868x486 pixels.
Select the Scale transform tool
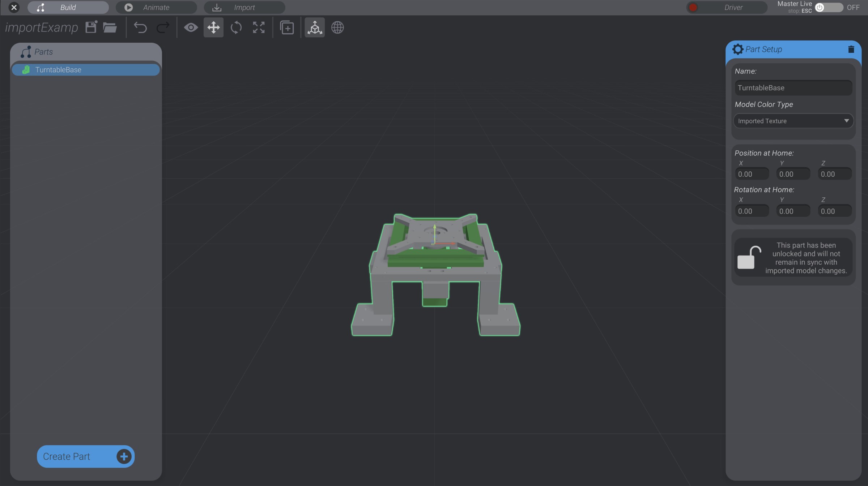(x=258, y=27)
